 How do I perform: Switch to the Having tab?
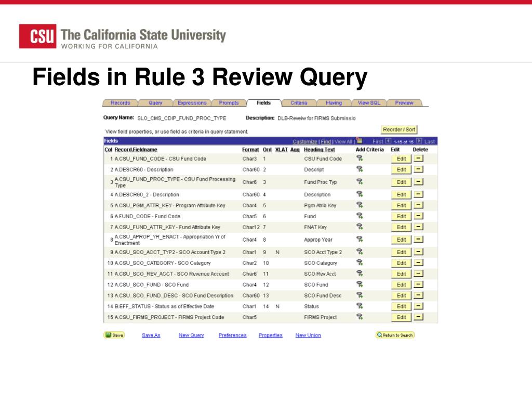click(334, 103)
